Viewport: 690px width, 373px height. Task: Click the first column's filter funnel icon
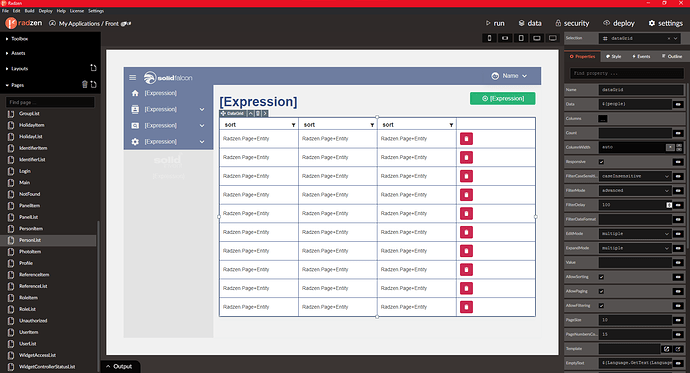point(294,125)
